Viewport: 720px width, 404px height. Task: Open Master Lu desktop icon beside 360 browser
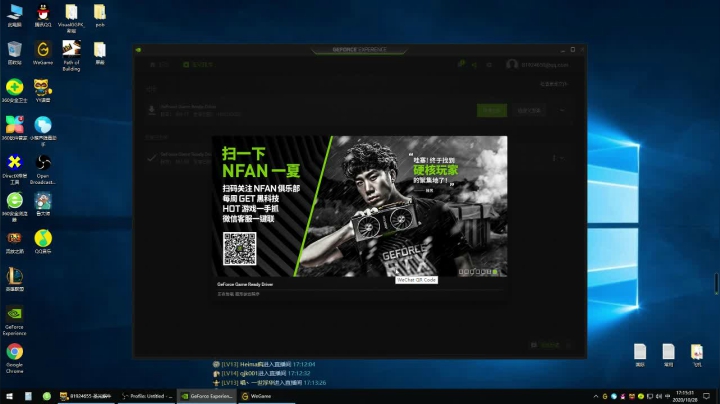click(x=43, y=204)
